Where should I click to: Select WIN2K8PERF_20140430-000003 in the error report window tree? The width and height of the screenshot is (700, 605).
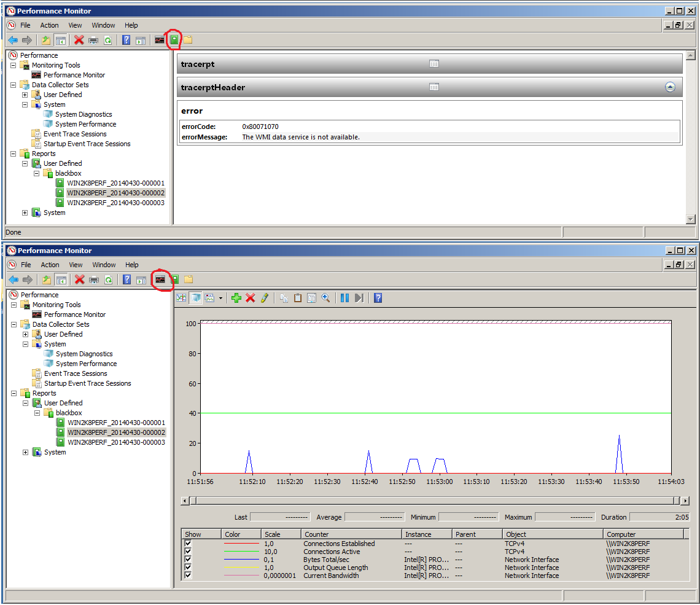pyautogui.click(x=115, y=203)
